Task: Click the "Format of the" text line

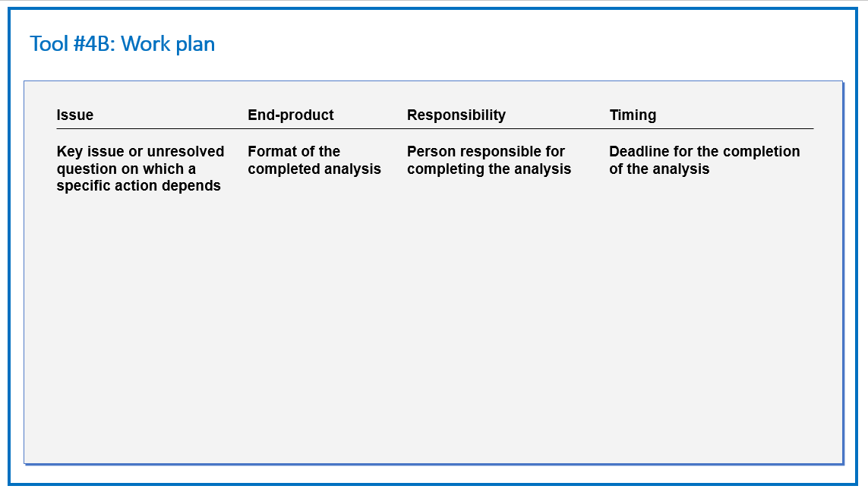Action: (294, 151)
